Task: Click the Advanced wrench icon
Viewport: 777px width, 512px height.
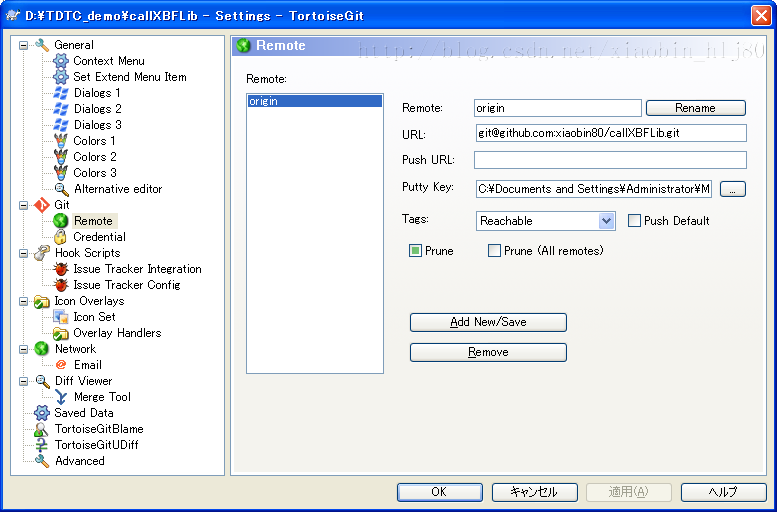Action: (x=42, y=461)
